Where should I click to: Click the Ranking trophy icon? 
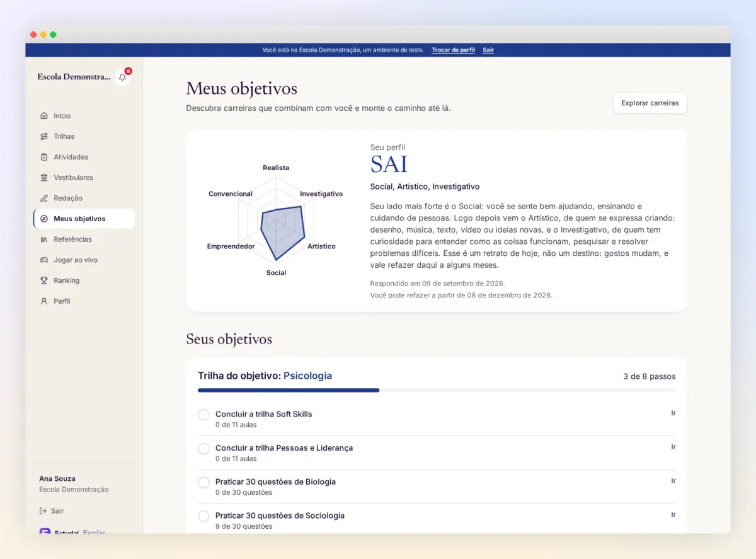44,280
